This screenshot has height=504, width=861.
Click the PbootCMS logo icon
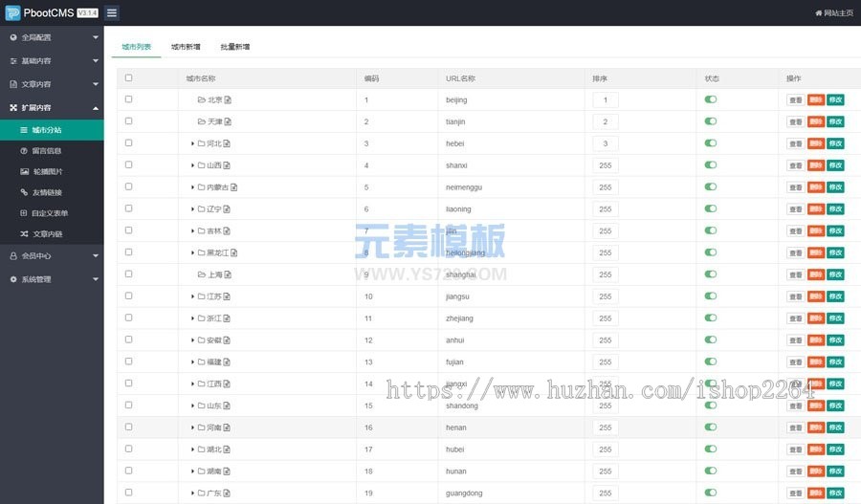pos(12,12)
